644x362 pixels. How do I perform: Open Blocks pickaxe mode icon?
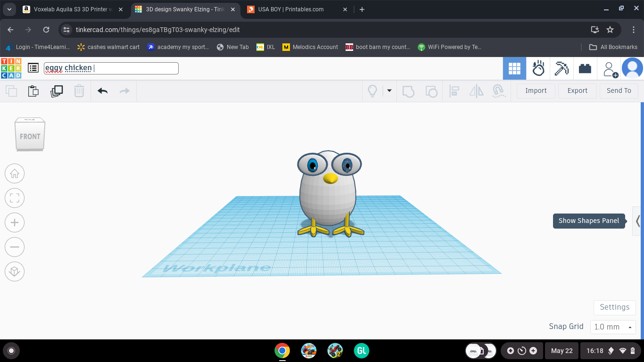coord(561,69)
